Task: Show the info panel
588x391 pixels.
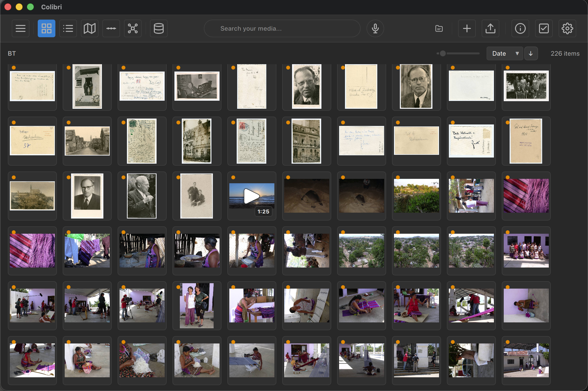Action: click(520, 28)
